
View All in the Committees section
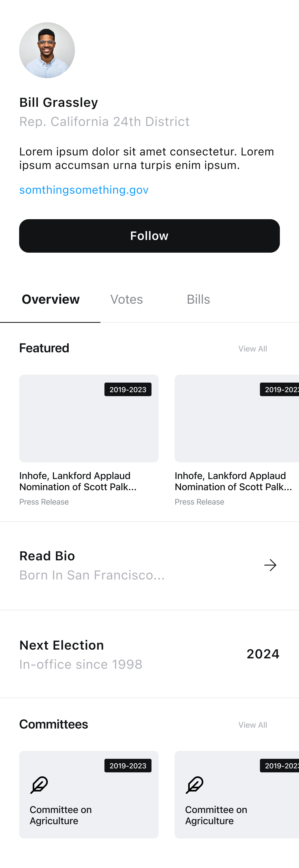253,725
